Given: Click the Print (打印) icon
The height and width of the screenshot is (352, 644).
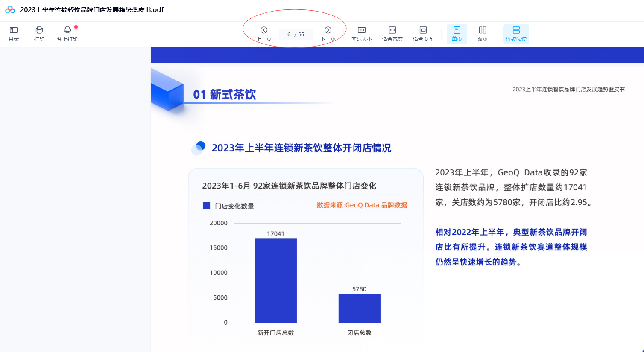Looking at the screenshot, I should (x=39, y=34).
